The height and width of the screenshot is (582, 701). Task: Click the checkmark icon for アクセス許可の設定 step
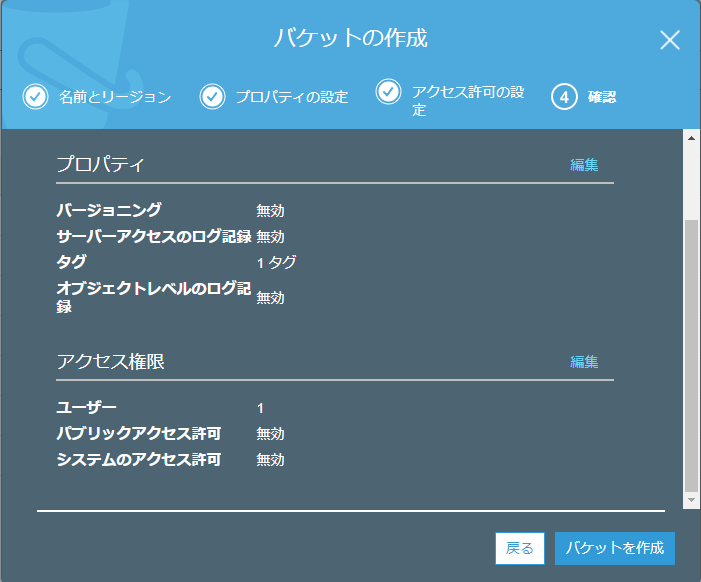point(388,92)
